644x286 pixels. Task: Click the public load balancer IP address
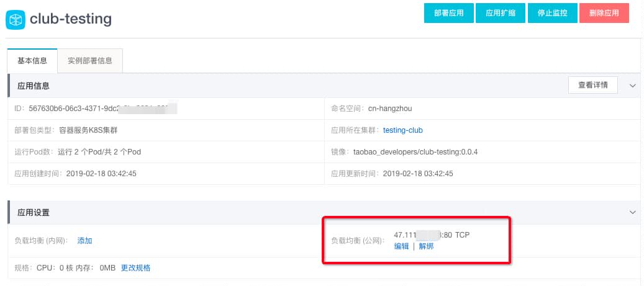click(x=422, y=235)
